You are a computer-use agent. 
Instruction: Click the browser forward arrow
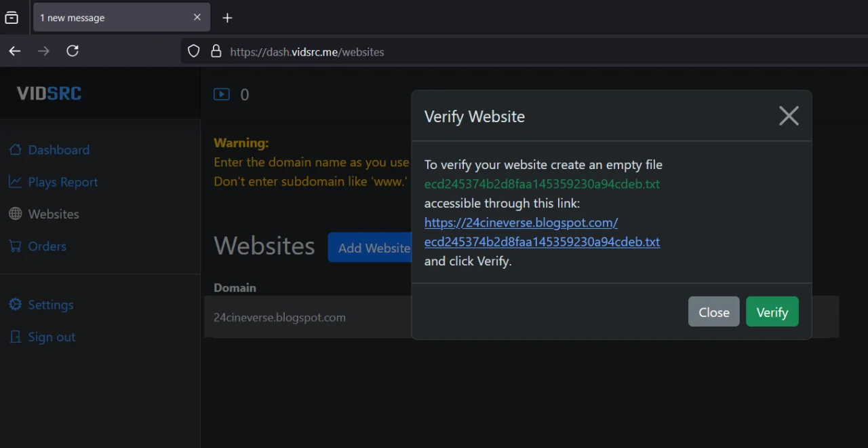[x=43, y=51]
